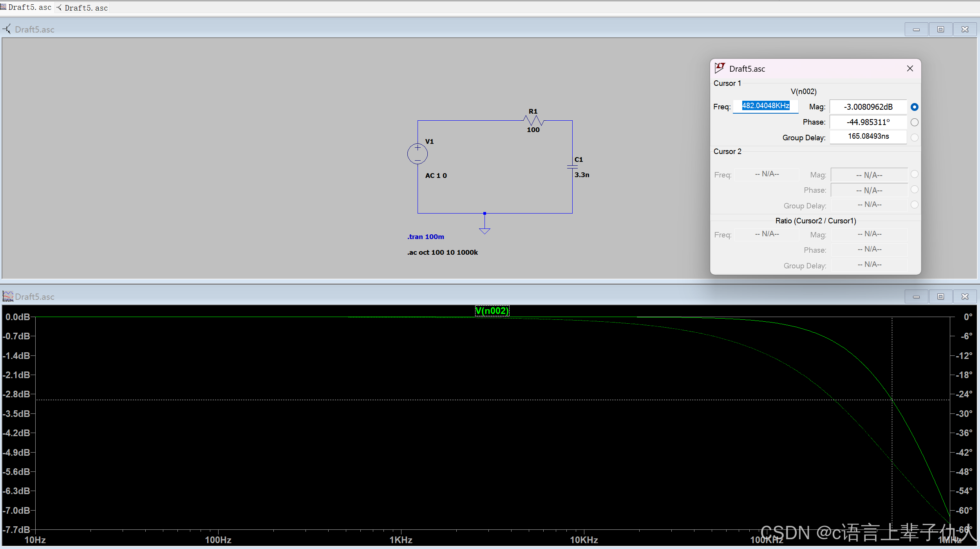Click the .ac oct 100 10 1000k directive
This screenshot has width=980, height=549.
click(442, 252)
